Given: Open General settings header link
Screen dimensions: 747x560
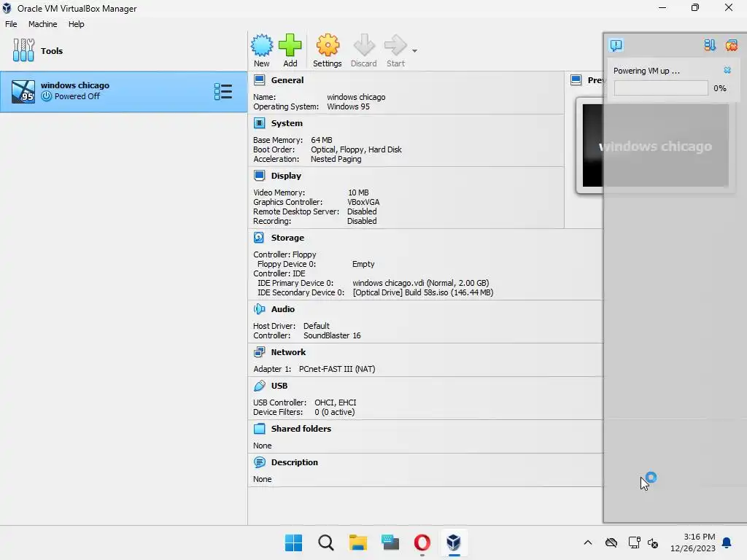Looking at the screenshot, I should pos(287,80).
